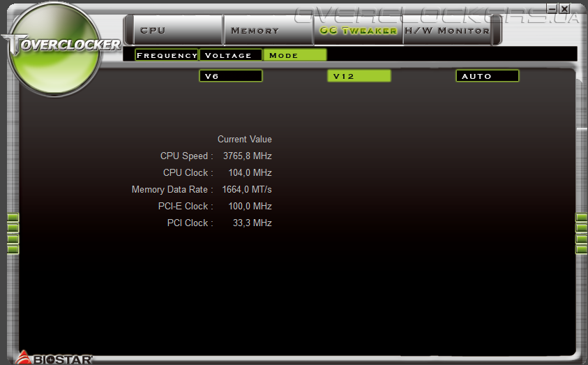Open the Voltage sub-tab
Image resolution: width=588 pixels, height=365 pixels.
(231, 55)
